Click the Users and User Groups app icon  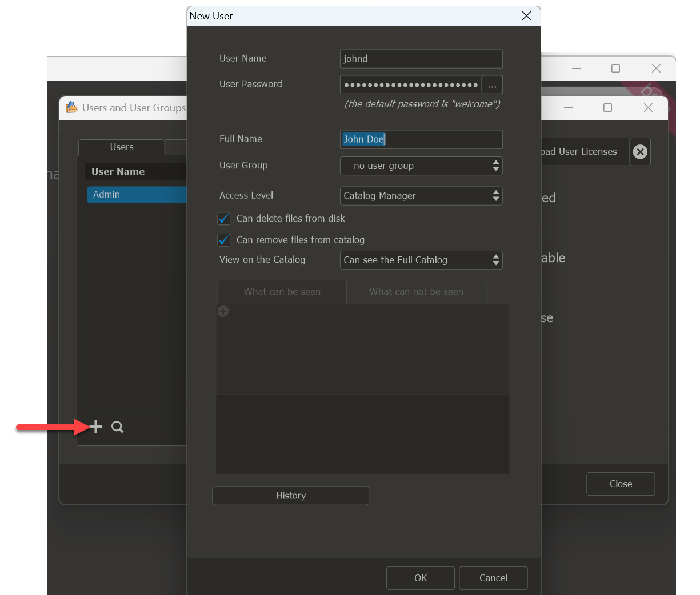pos(71,107)
